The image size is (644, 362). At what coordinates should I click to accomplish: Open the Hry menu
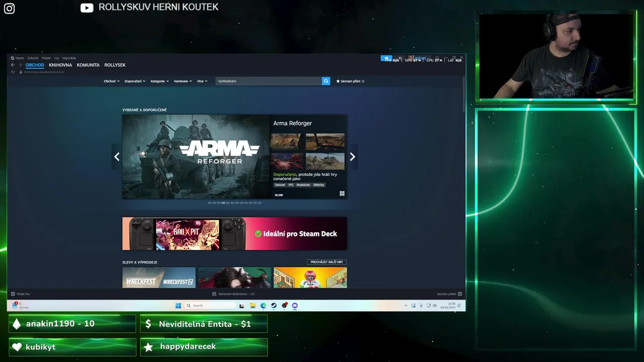56,58
